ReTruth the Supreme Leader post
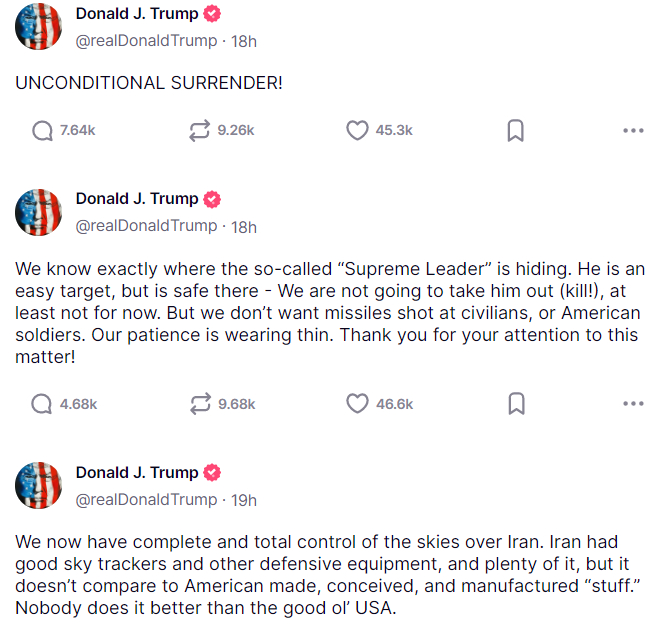 click(200, 404)
